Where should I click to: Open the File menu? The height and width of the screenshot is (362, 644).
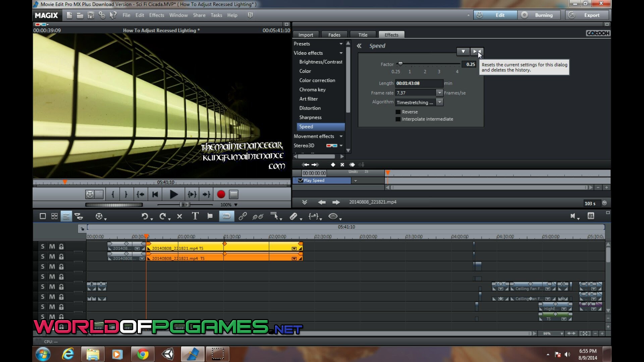pos(126,15)
